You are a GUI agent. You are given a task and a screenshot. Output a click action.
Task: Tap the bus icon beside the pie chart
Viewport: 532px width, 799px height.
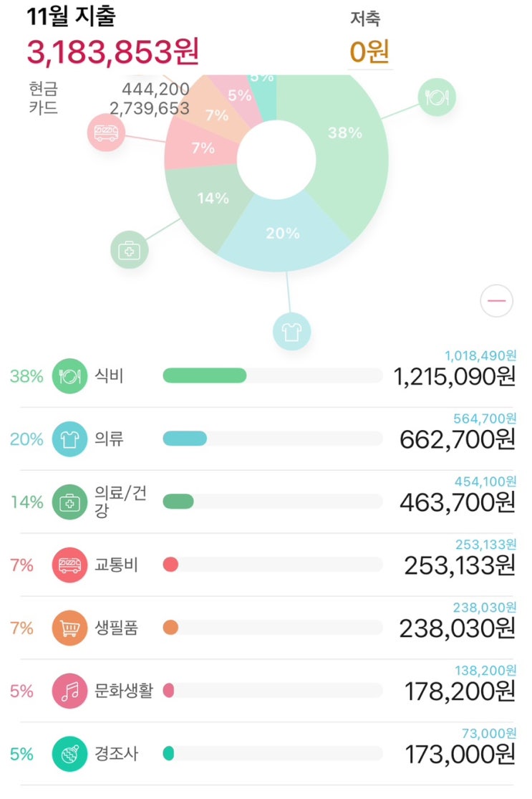click(106, 133)
